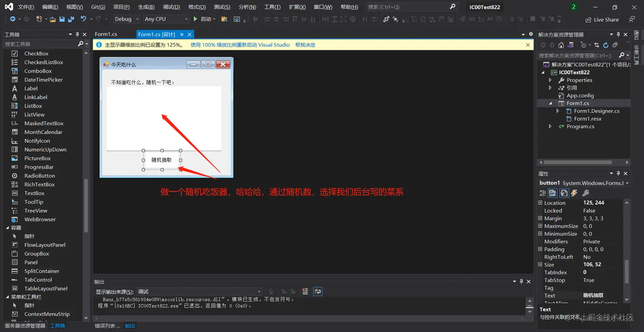Screen dimensions: 644x332
Task: Toggle word wrap in the Output panel
Action: [x=318, y=292]
